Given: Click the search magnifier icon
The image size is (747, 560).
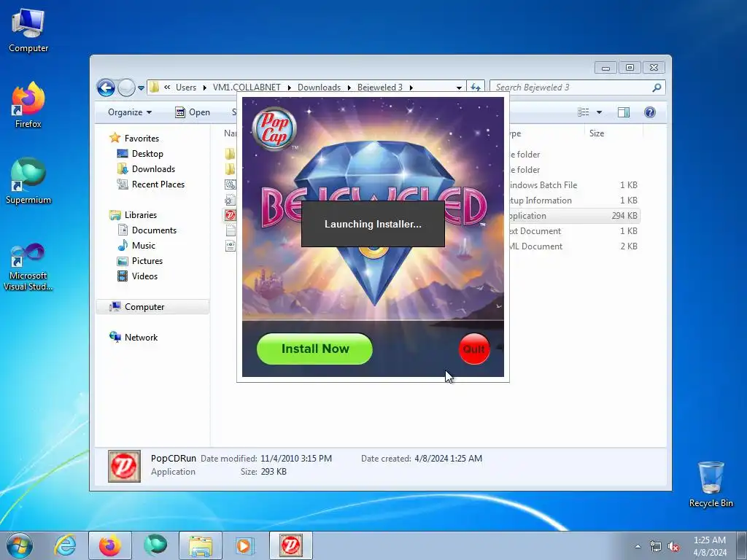Looking at the screenshot, I should pyautogui.click(x=657, y=87).
